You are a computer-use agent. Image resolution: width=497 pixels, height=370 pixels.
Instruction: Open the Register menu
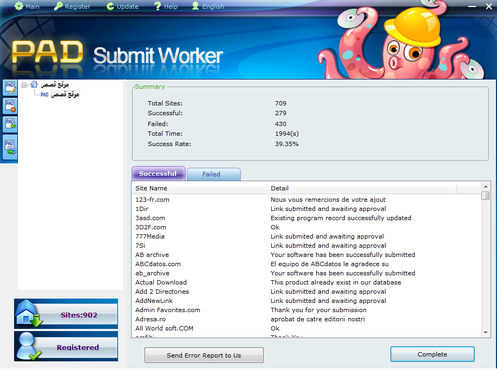click(72, 6)
